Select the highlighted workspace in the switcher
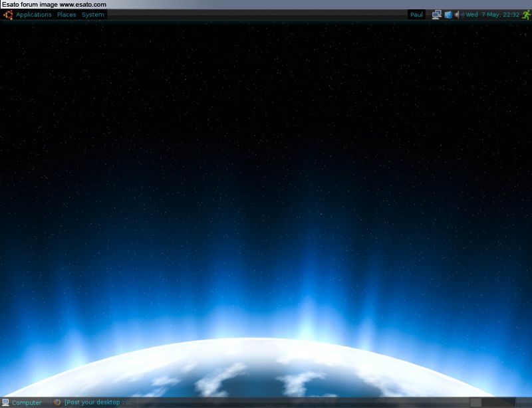Screen dimensions: 532x408 tap(475, 403)
